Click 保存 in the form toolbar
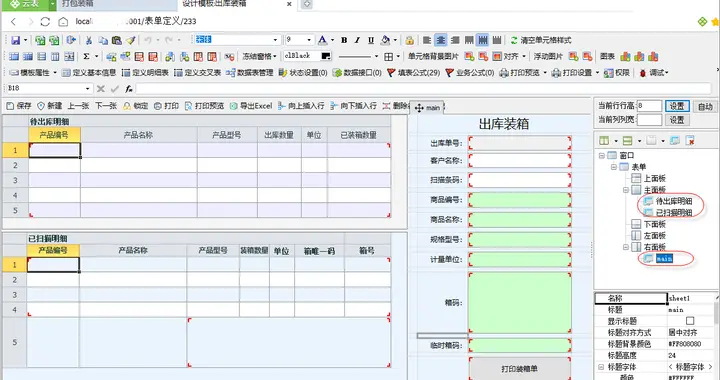Viewport: 720px width, 380px height. (x=19, y=106)
